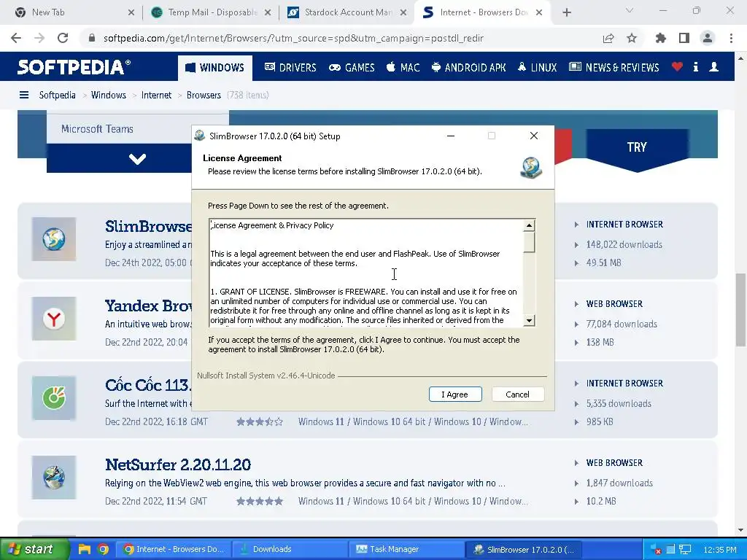Expand the Microsoft Teams down chevron

pos(137,158)
